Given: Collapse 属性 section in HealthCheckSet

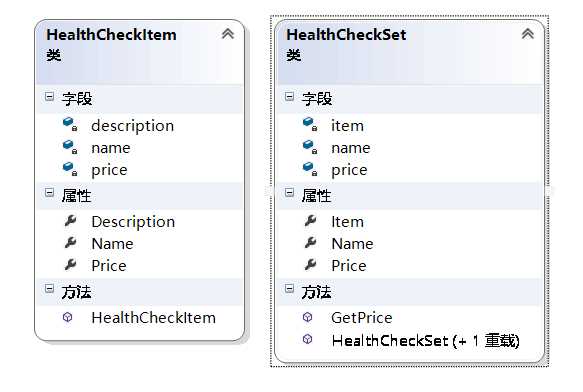Looking at the screenshot, I should [289, 193].
